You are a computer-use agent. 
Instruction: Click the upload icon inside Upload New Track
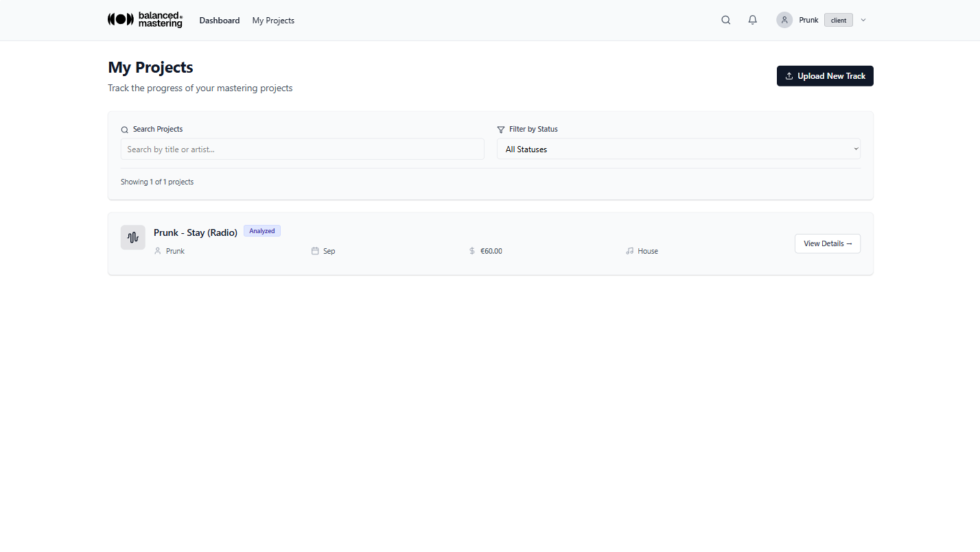(790, 75)
